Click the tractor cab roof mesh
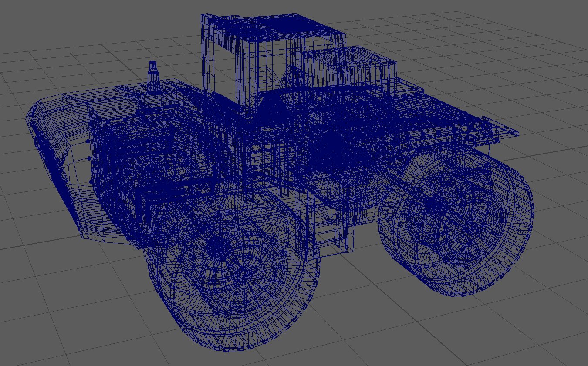This screenshot has height=366, width=588. click(x=273, y=29)
